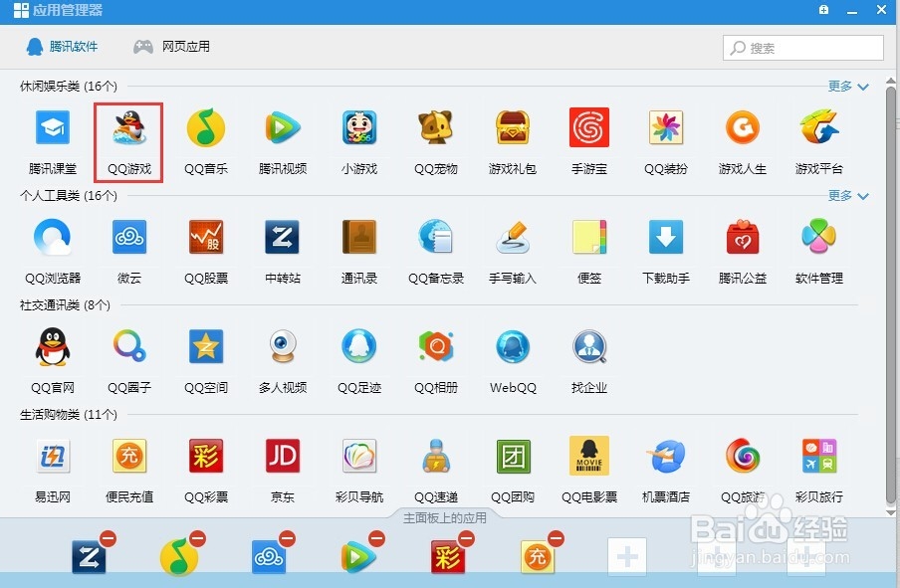Remove 便民充值 from the main panel

(x=556, y=538)
